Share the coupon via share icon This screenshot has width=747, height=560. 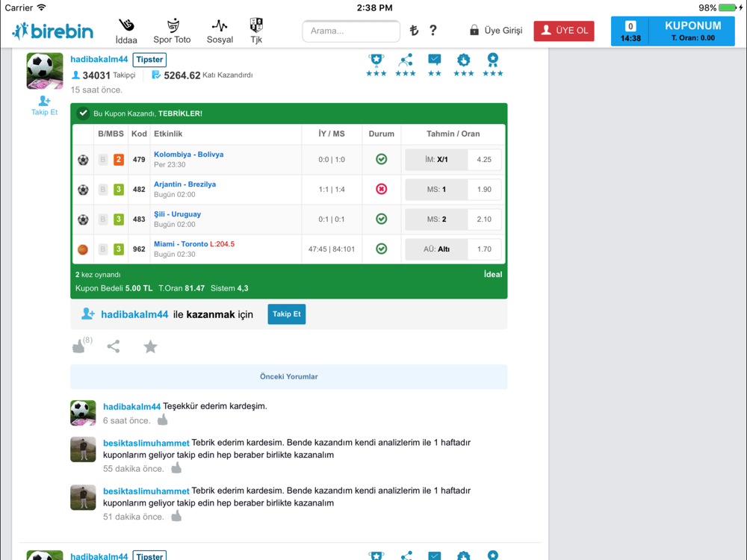pos(114,346)
